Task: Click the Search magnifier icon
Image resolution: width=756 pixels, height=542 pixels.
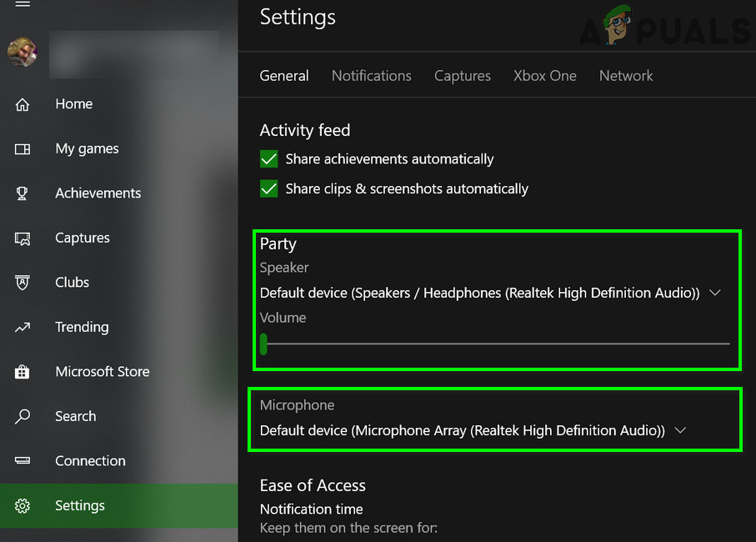Action: 23,416
